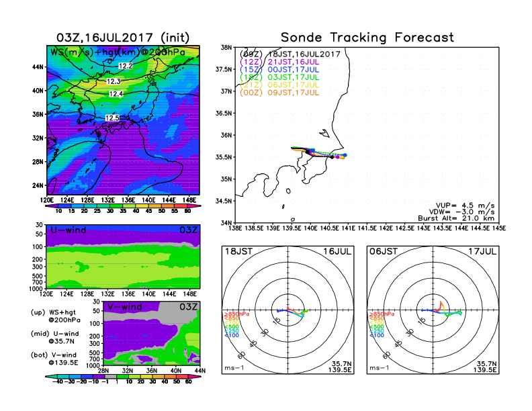Click the 'Burst Alt= 21.0 km' value
The width and height of the screenshot is (532, 411).
pos(456,218)
